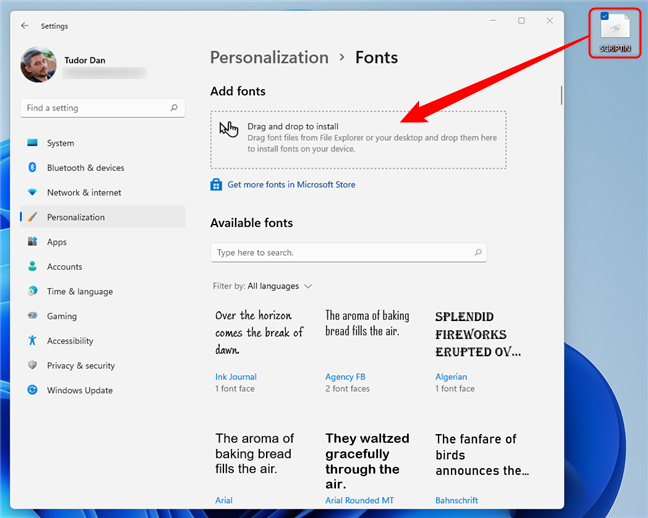Open the Ink Journal font
Image resolution: width=648 pixels, height=518 pixels.
tap(236, 377)
